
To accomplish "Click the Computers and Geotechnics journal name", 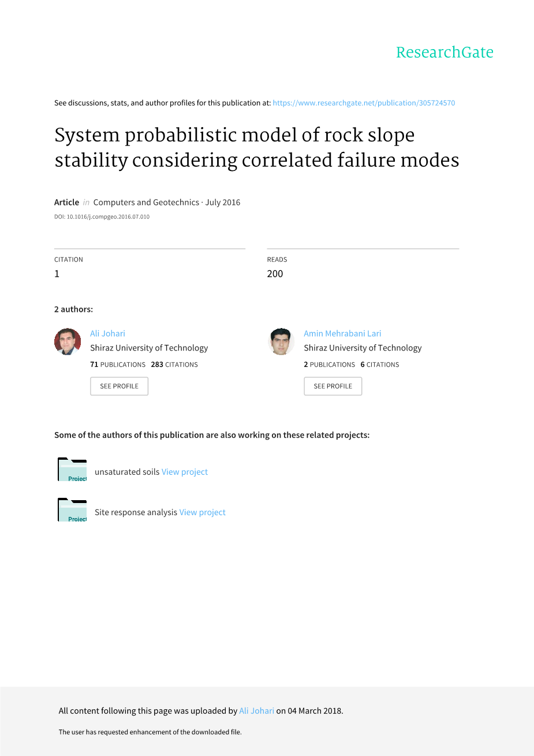I will point(146,202).
